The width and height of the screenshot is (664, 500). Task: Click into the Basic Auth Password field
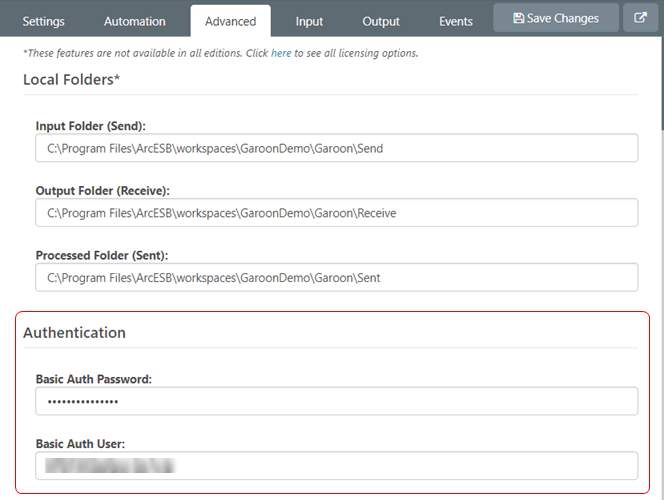pos(336,401)
